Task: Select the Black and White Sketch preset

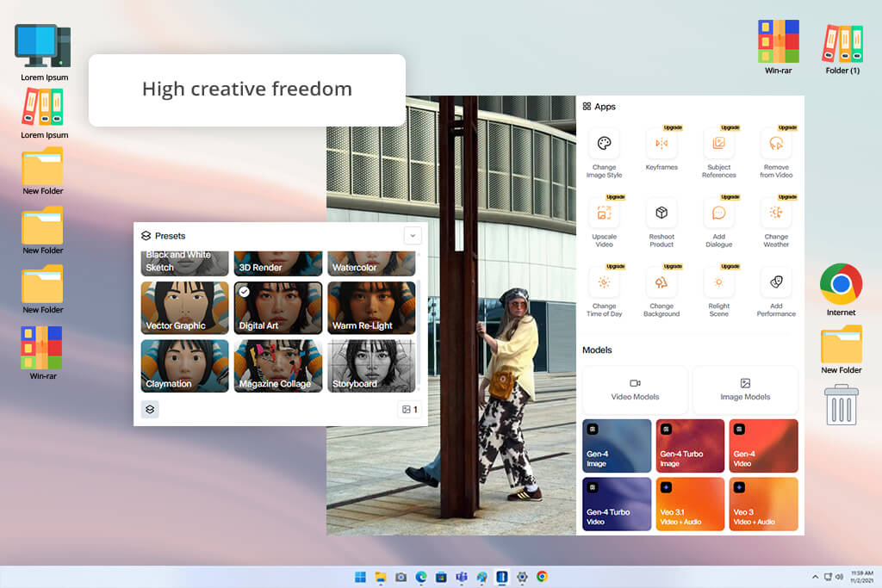Action: point(184,263)
